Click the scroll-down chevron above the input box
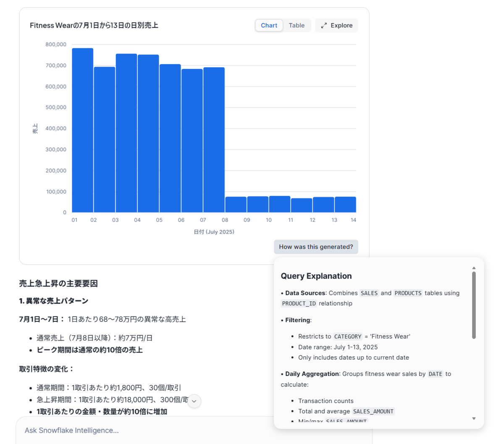This screenshot has height=444, width=504. (x=194, y=401)
